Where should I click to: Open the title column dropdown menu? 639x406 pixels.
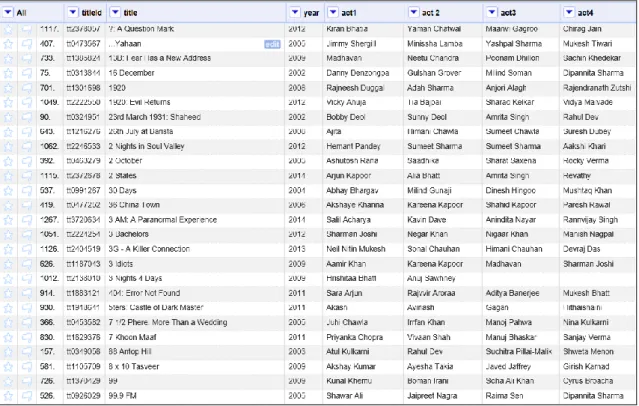(115, 13)
